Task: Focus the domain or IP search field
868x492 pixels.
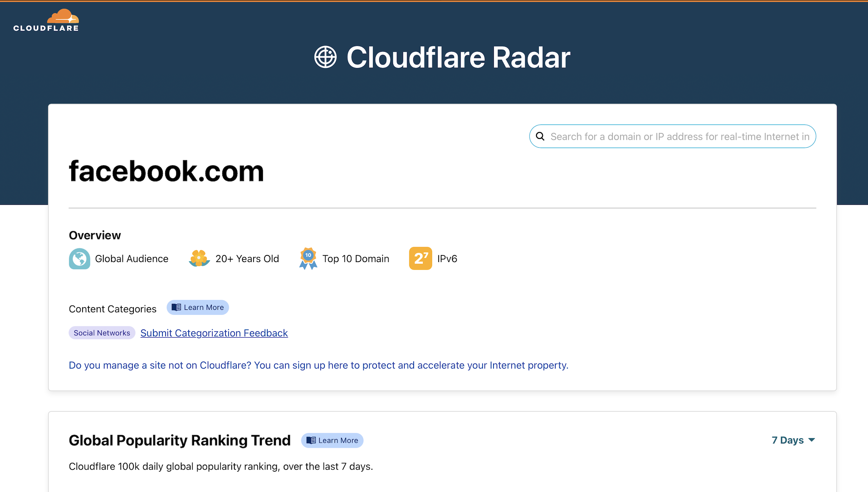Action: pos(679,136)
